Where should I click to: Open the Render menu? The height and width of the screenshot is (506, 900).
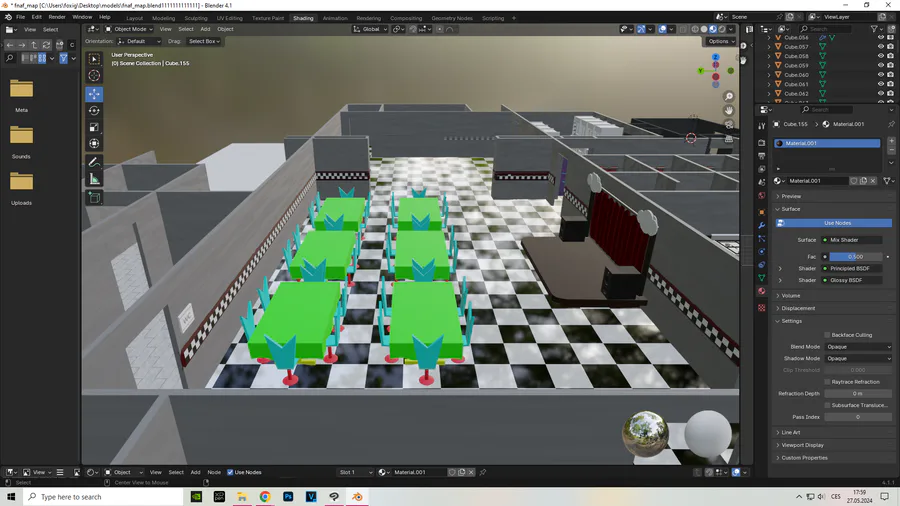coord(57,17)
